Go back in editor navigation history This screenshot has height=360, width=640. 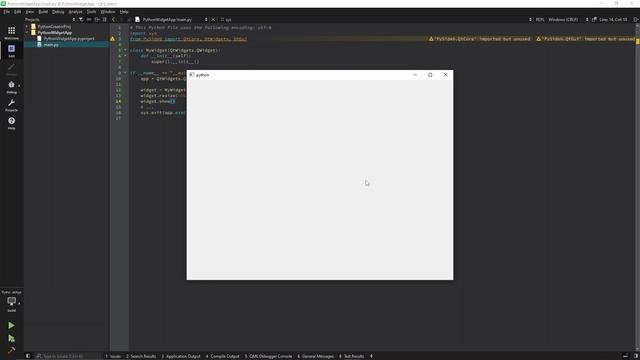click(x=113, y=19)
